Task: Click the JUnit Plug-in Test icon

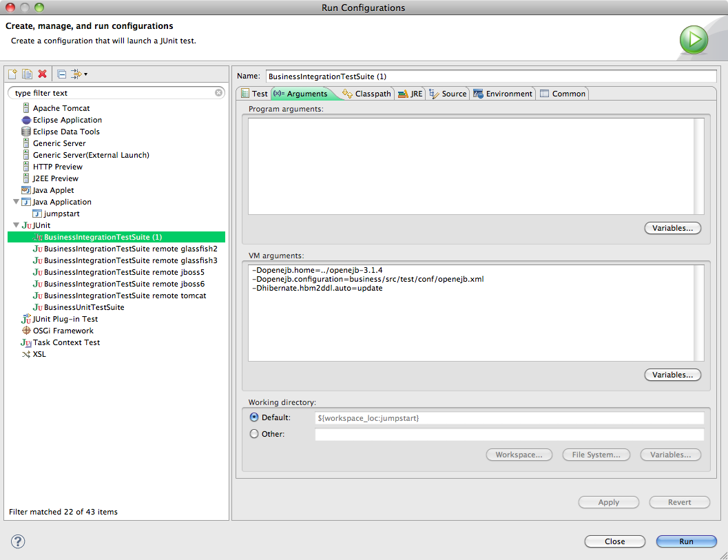Action: pos(26,319)
